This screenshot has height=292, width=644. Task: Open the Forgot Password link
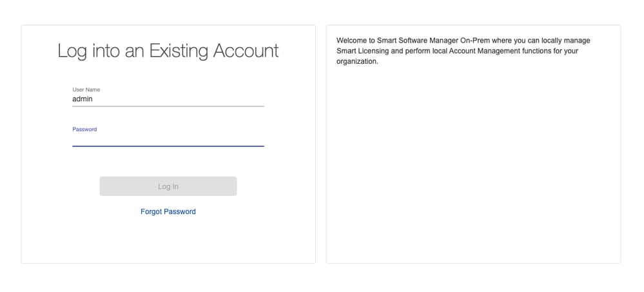168,211
